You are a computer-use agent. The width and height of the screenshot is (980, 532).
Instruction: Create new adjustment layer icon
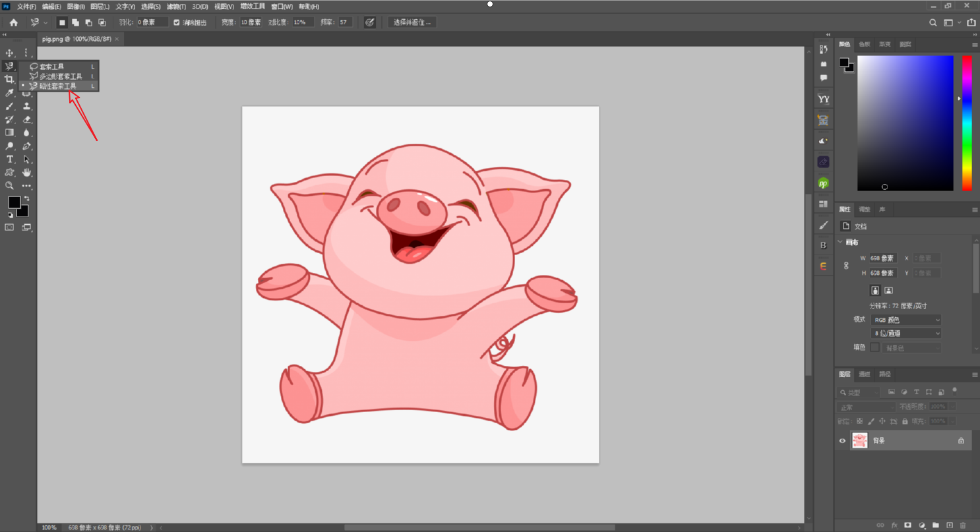tap(922, 525)
